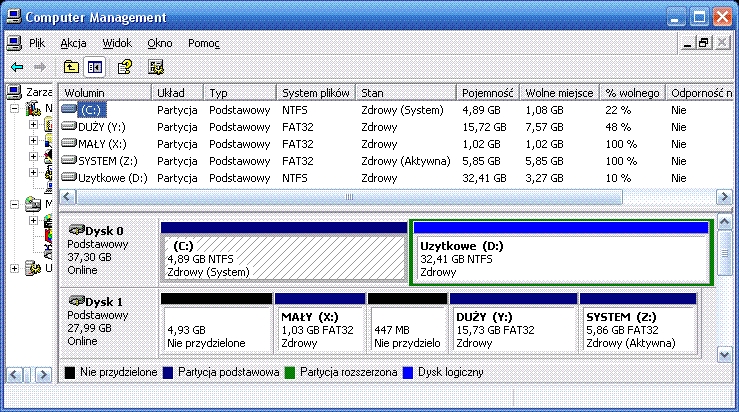Toggle the Show/Hide Console Tree icon
The width and height of the screenshot is (739, 412).
[94, 67]
